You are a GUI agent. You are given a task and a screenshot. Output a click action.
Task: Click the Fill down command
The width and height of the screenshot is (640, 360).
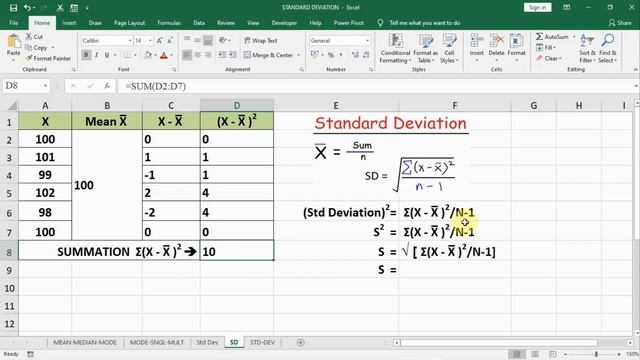coord(545,48)
